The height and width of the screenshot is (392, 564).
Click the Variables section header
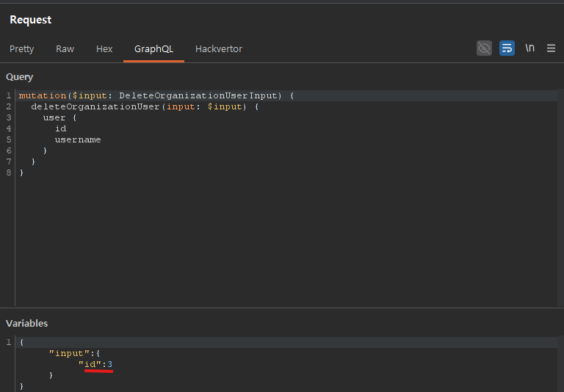tap(27, 324)
